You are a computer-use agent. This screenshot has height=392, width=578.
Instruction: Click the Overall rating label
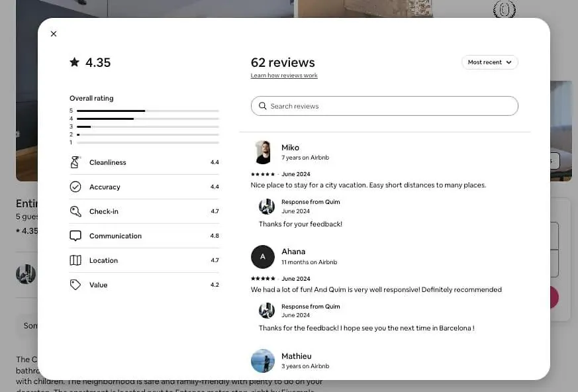tap(91, 99)
